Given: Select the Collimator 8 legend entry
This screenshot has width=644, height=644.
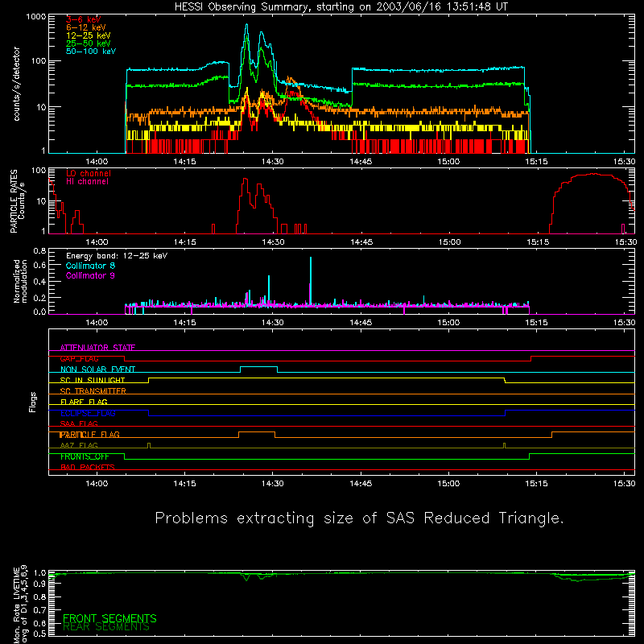Looking at the screenshot, I should [90, 266].
